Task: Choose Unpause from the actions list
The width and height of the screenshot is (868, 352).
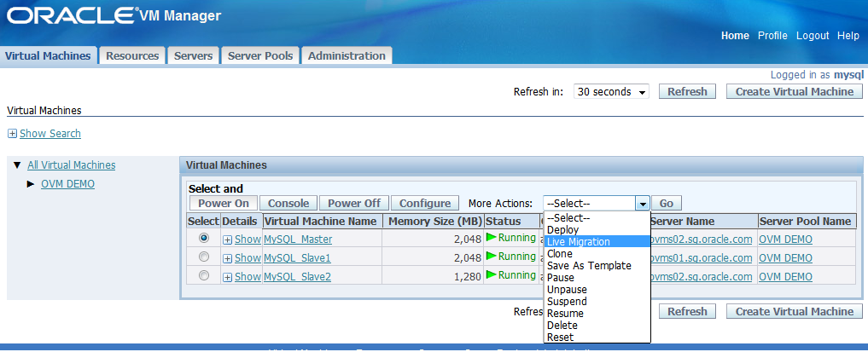Action: tap(597, 290)
